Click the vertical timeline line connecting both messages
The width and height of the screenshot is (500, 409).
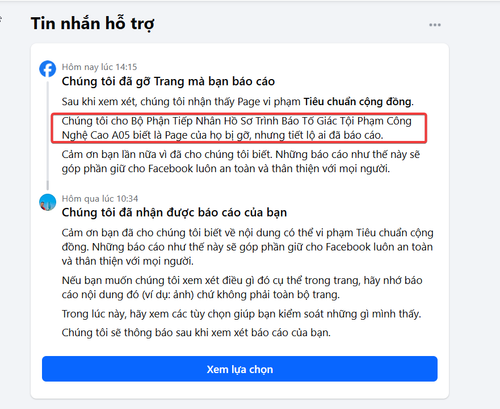(48, 135)
